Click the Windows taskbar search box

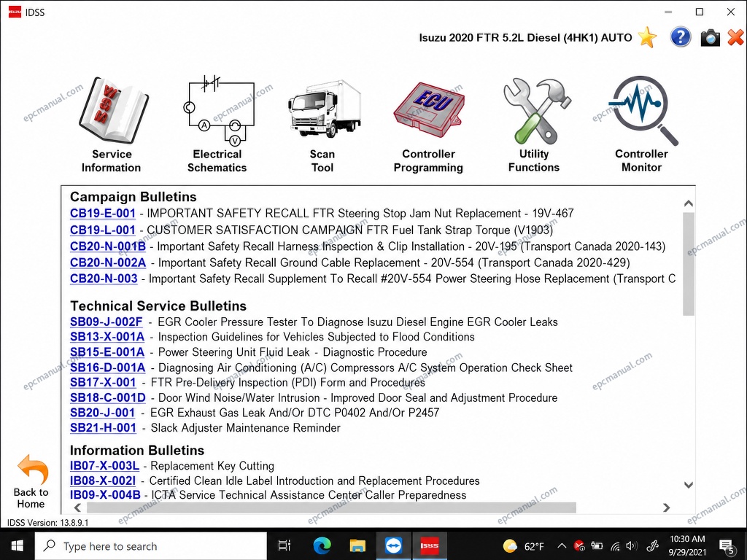(150, 546)
